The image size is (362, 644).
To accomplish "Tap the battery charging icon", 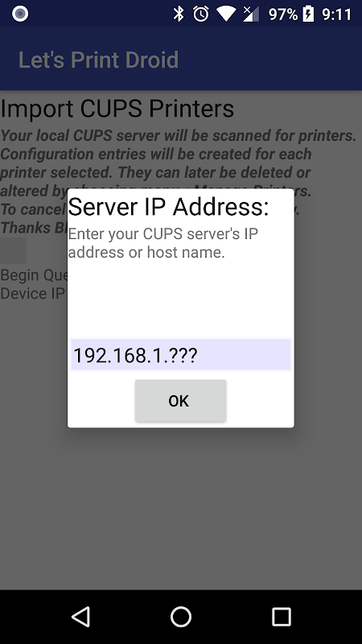I will (308, 14).
